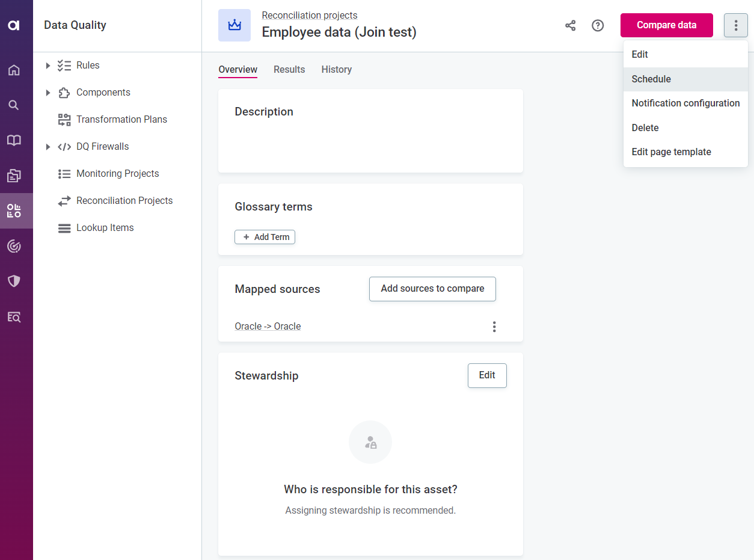Choose Notification configuration menu entry
754x560 pixels.
click(x=685, y=103)
